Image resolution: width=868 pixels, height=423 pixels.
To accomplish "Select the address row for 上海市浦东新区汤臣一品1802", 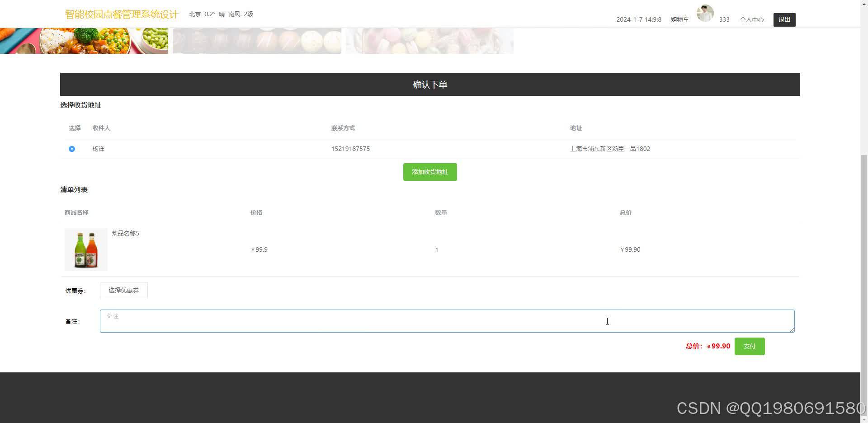I will click(x=610, y=149).
